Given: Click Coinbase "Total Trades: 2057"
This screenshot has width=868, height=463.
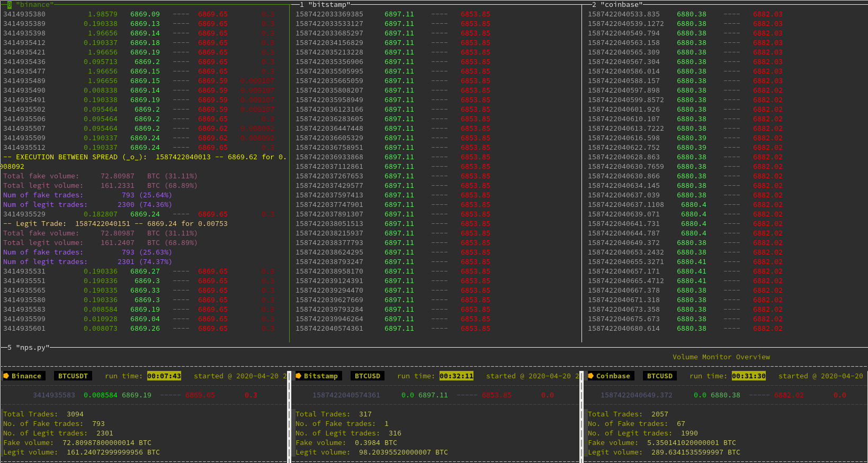Looking at the screenshot, I should pyautogui.click(x=628, y=414).
